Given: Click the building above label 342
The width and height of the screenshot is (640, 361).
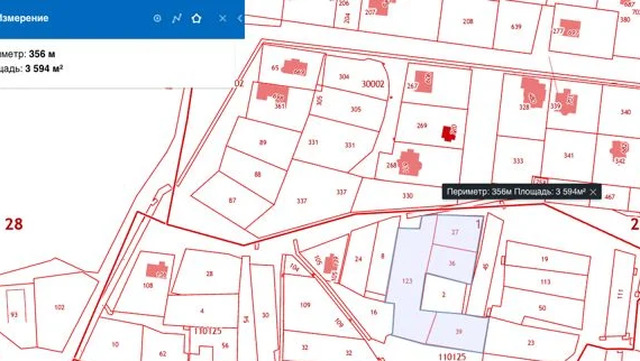Looking at the screenshot, I should tap(620, 149).
